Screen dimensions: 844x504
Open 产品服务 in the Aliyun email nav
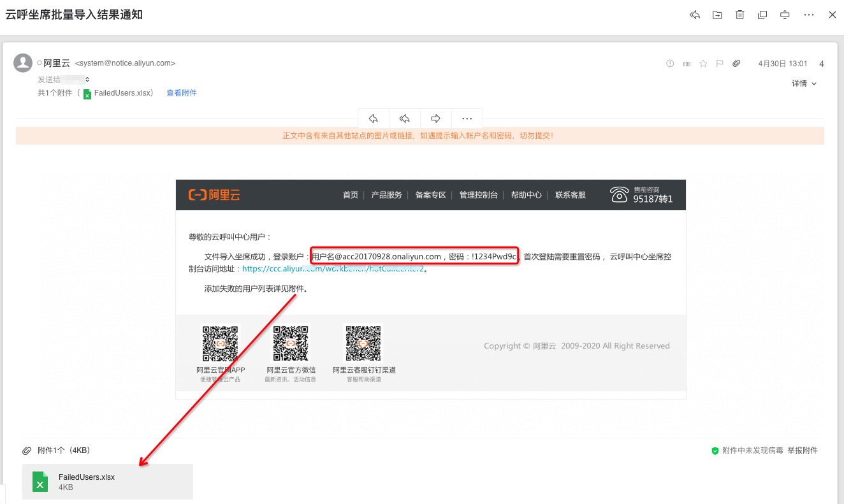[387, 195]
